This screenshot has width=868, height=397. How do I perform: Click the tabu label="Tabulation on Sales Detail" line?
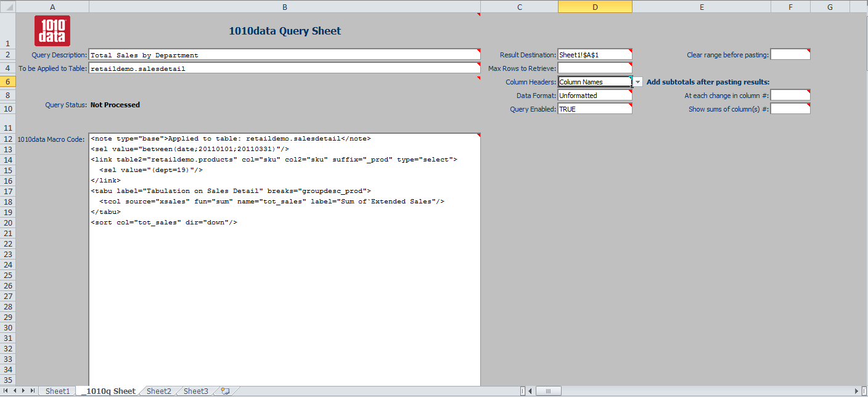click(231, 191)
